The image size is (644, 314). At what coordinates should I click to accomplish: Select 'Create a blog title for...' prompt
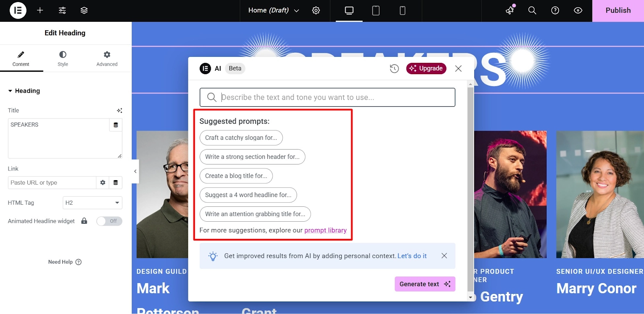236,176
